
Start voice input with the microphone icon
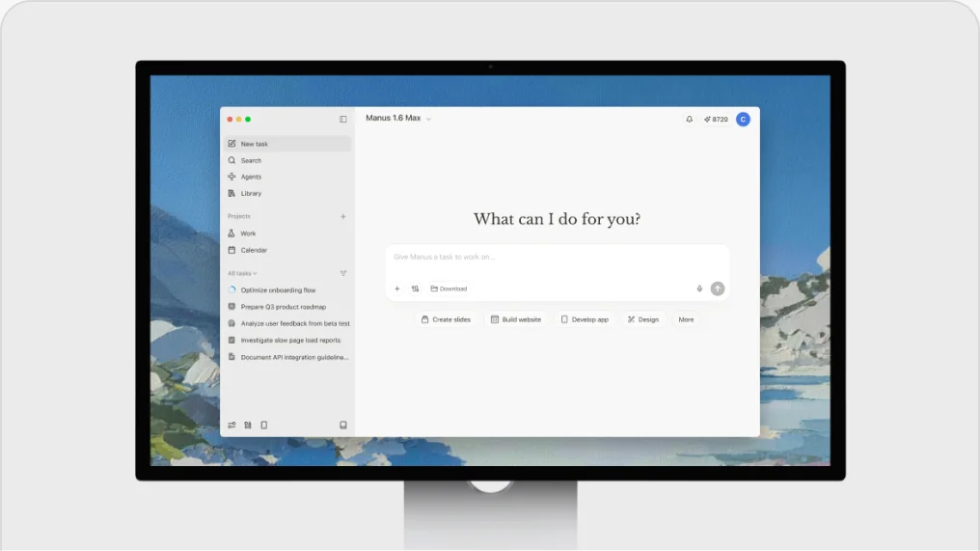(x=699, y=289)
